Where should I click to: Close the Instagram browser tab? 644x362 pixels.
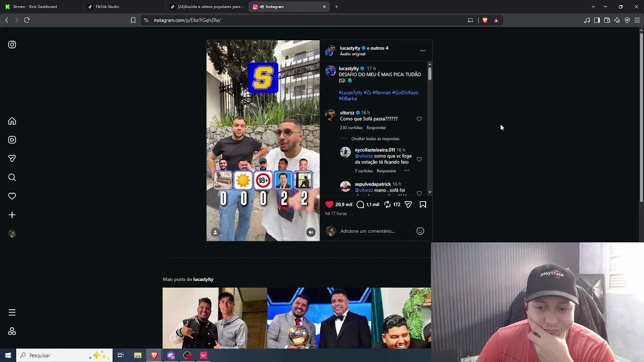point(325,7)
